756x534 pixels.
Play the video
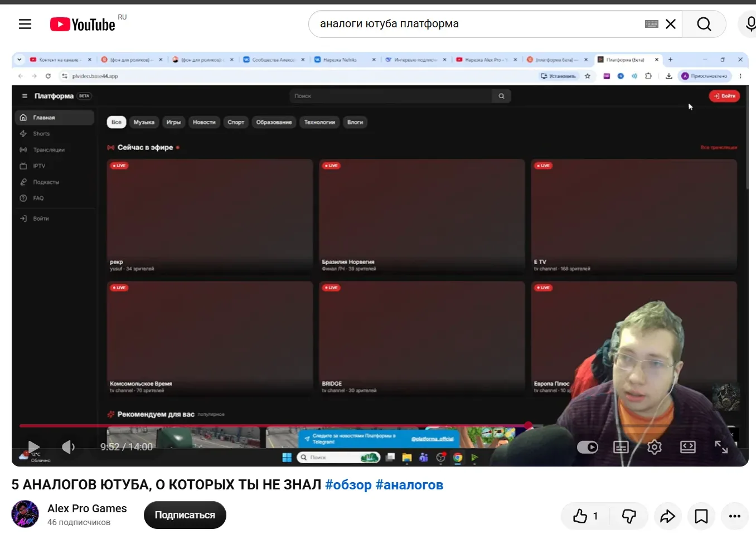tap(34, 446)
